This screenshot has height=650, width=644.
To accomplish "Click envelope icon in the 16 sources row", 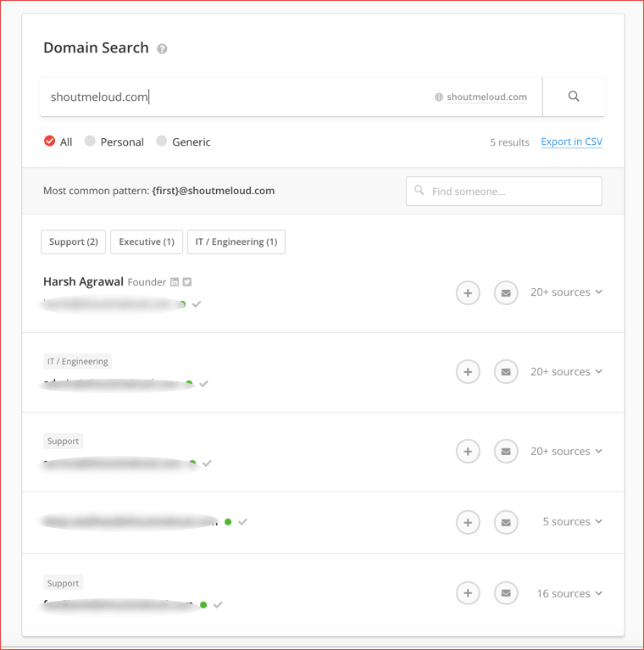I will pyautogui.click(x=506, y=593).
